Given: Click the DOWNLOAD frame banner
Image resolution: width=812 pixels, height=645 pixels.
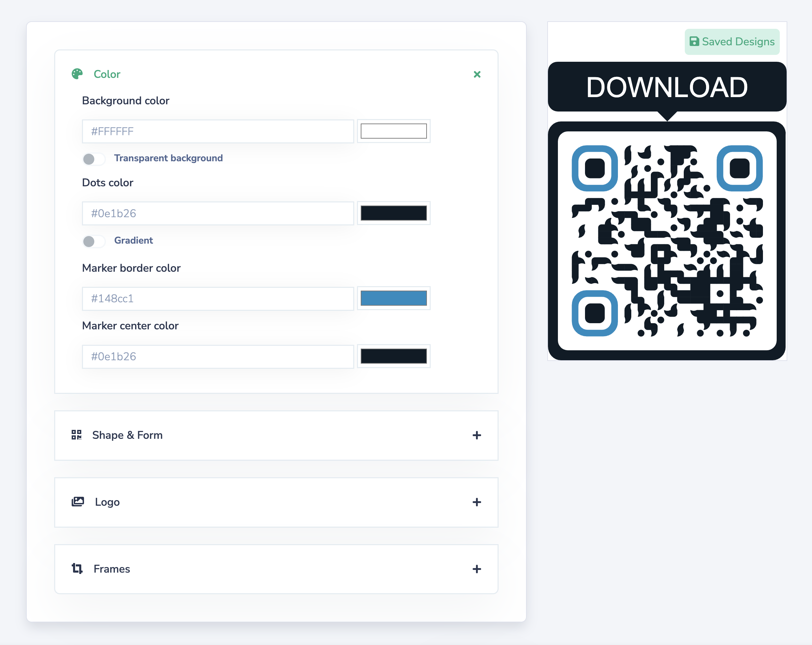Looking at the screenshot, I should pos(667,87).
